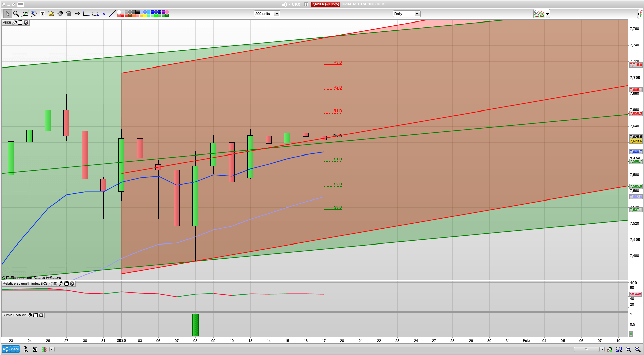Open Price panel wrench settings
Screen dimensions: 644x355
14,23
